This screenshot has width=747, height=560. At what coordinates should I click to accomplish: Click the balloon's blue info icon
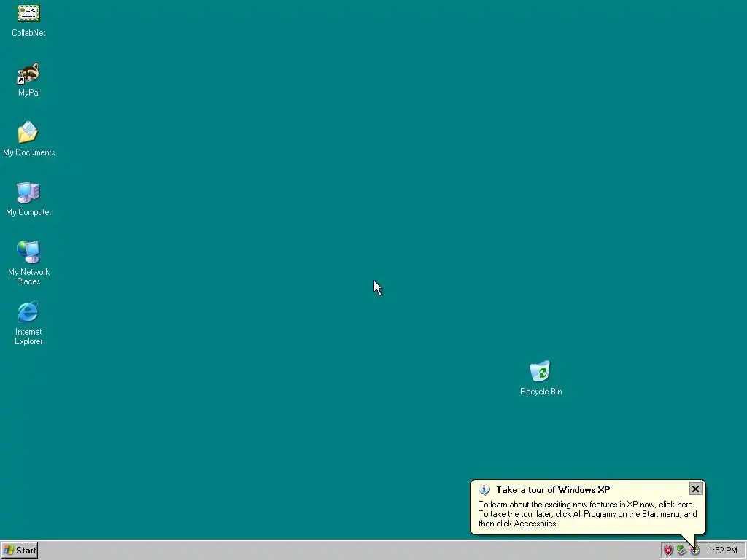(484, 489)
